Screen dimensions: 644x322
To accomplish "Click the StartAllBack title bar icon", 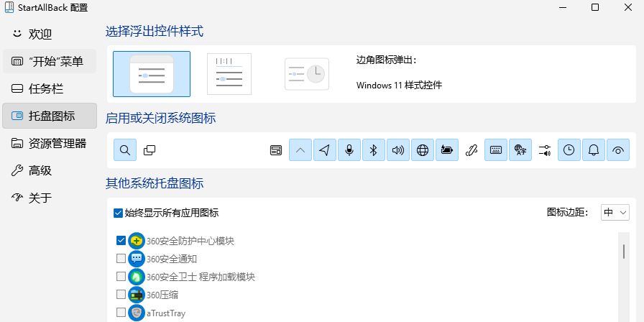I will [x=9, y=7].
